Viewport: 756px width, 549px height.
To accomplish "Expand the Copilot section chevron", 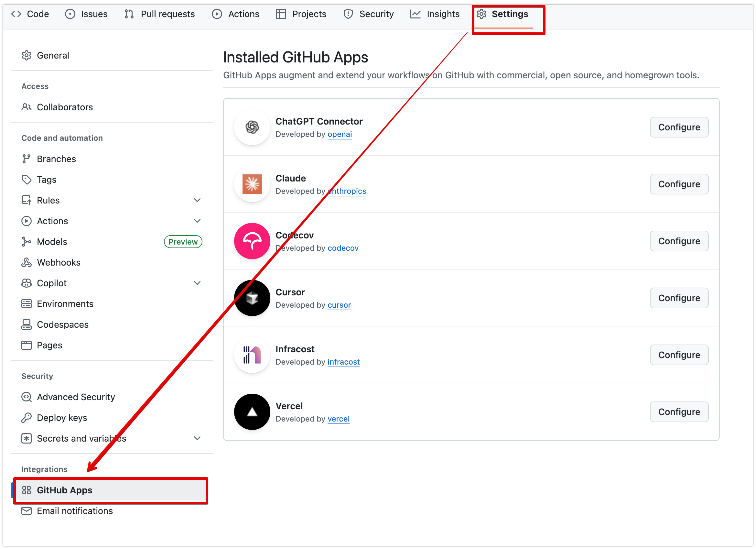I will tap(197, 283).
